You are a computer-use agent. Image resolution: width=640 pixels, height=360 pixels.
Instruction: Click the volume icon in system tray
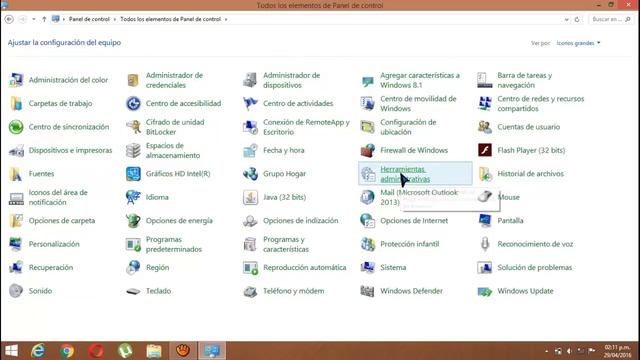(x=569, y=351)
